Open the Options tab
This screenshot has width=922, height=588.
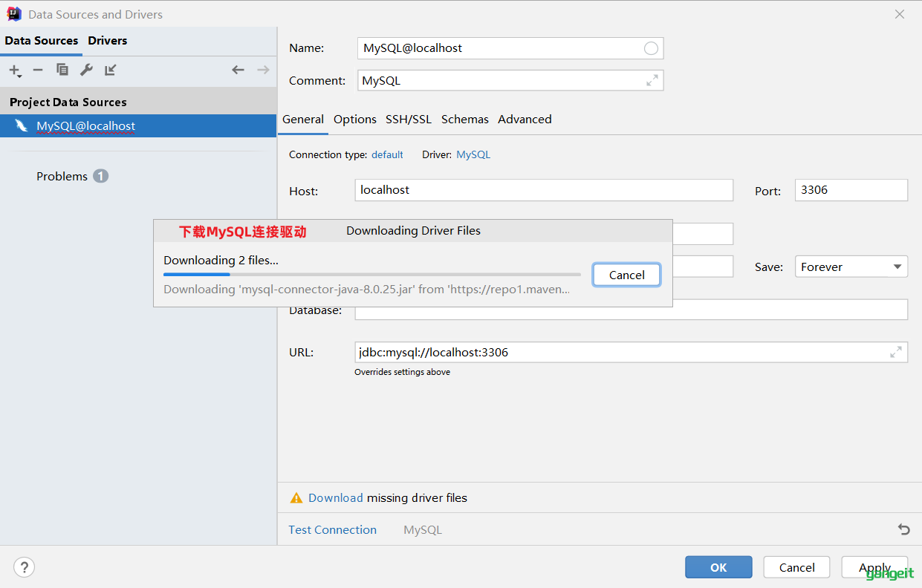click(x=355, y=119)
